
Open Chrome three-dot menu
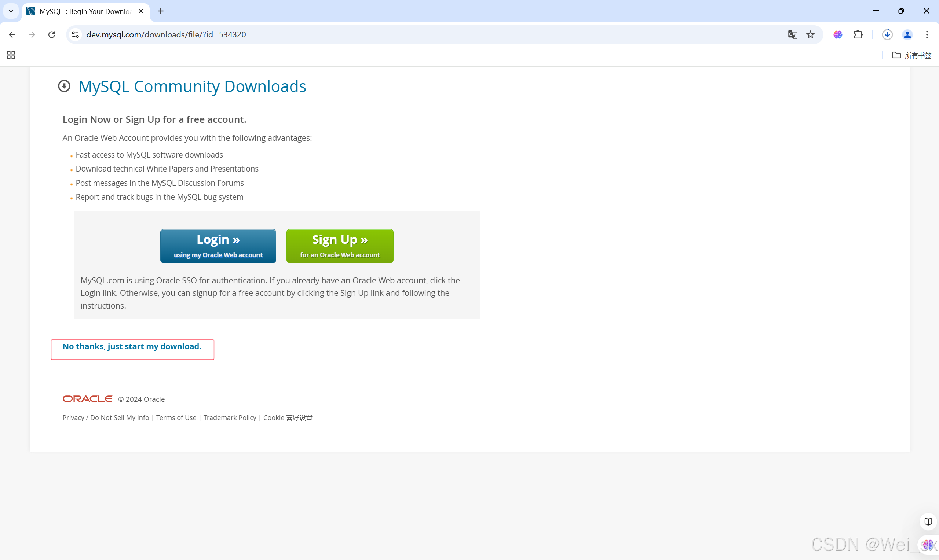[x=927, y=35]
